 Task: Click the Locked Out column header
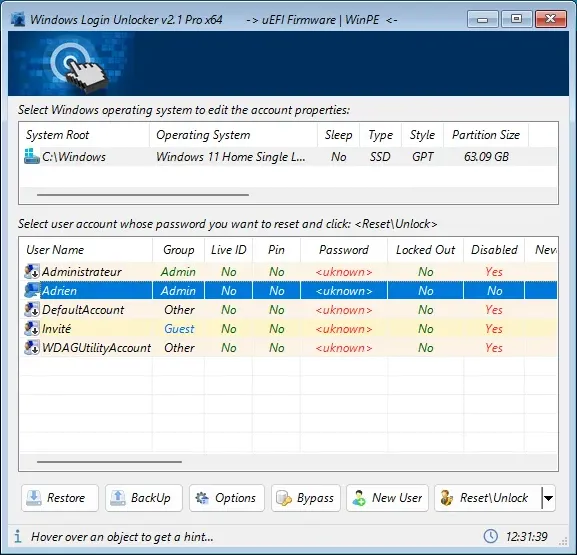click(x=425, y=250)
